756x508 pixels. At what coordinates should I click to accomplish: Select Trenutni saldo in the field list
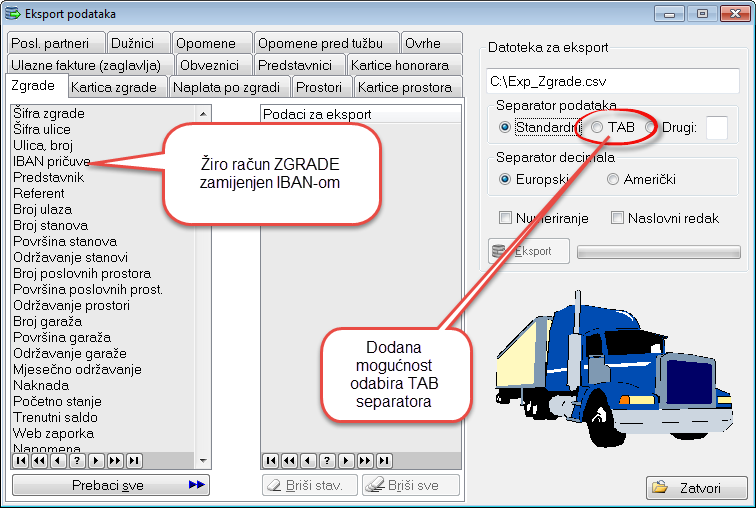55,417
